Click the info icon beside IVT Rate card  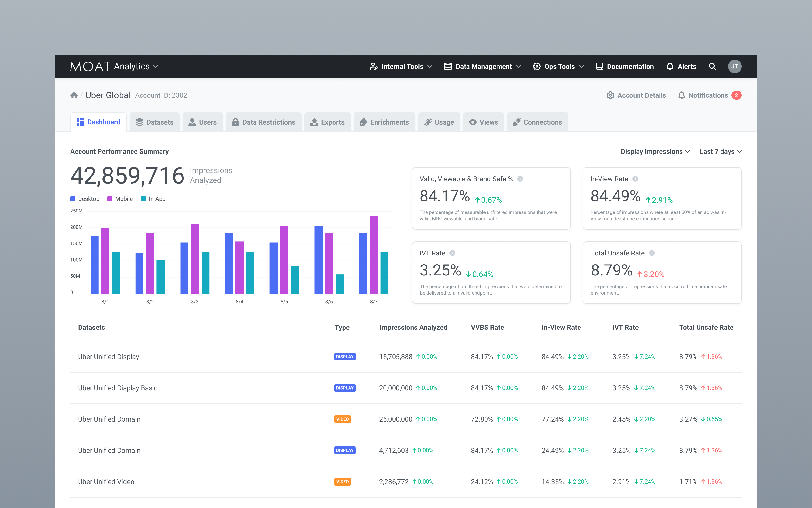coord(452,253)
